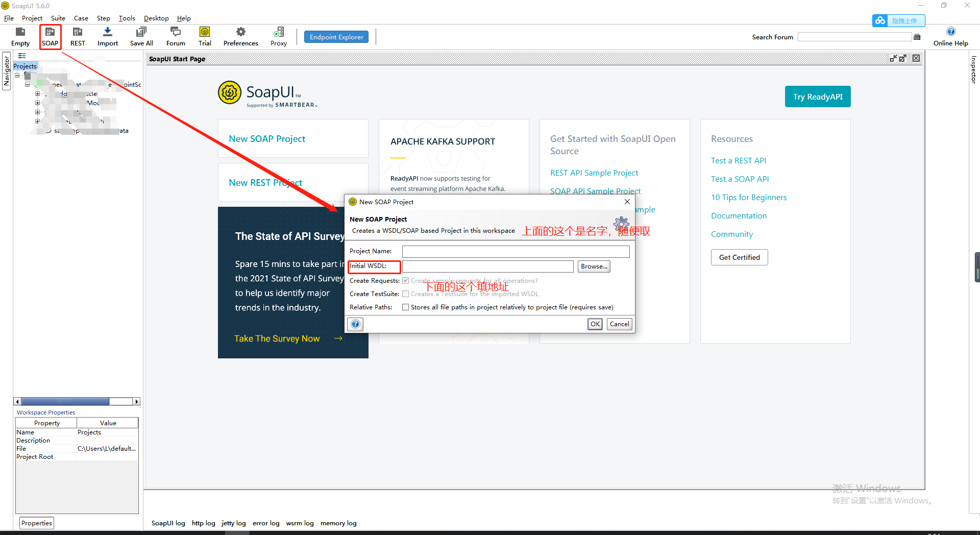Click the navigator scrollbar right arrow

point(136,402)
